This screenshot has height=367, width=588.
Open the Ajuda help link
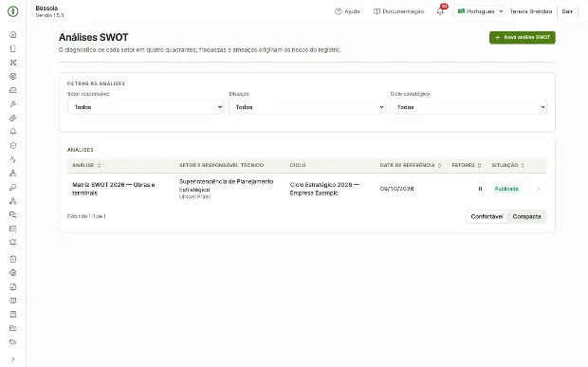tap(347, 11)
